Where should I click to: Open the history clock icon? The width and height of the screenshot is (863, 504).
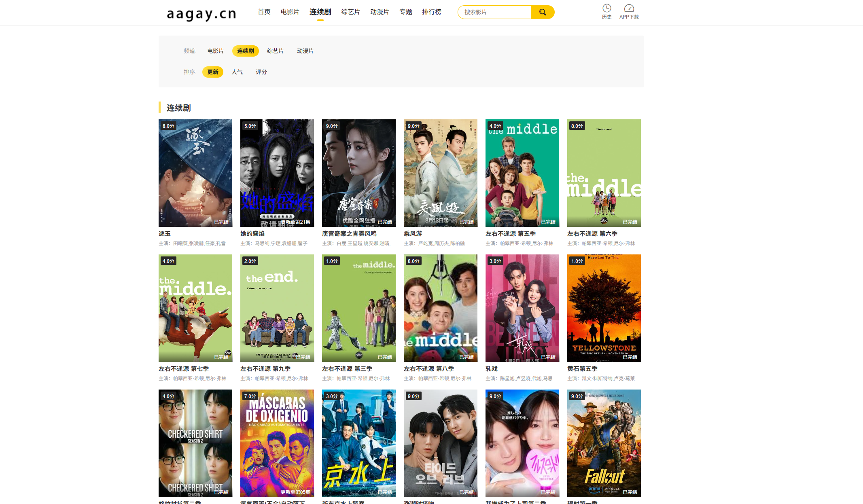606,8
